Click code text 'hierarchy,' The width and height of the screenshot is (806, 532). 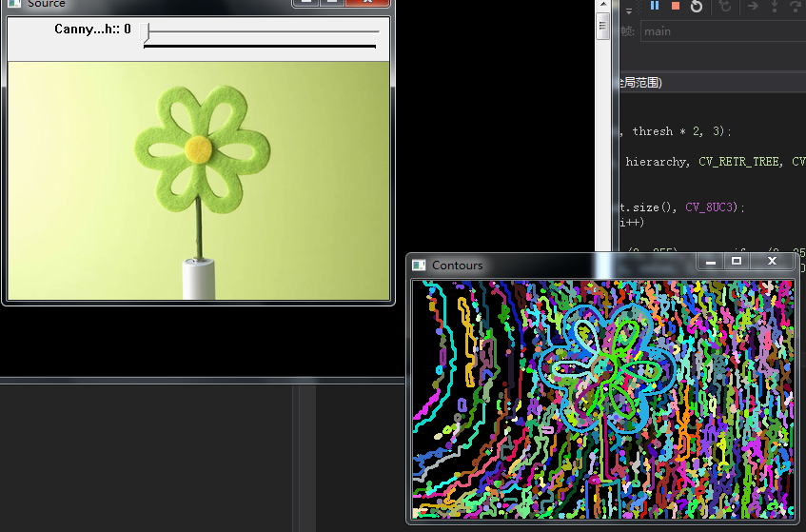658,162
